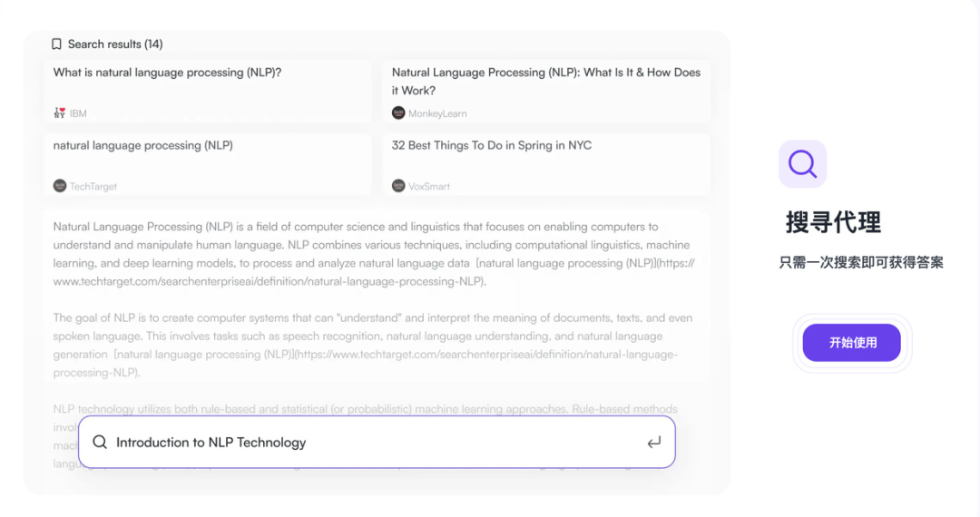The image size is (980, 517).
Task: Click the 搜寻代理 heading
Action: [x=833, y=222]
